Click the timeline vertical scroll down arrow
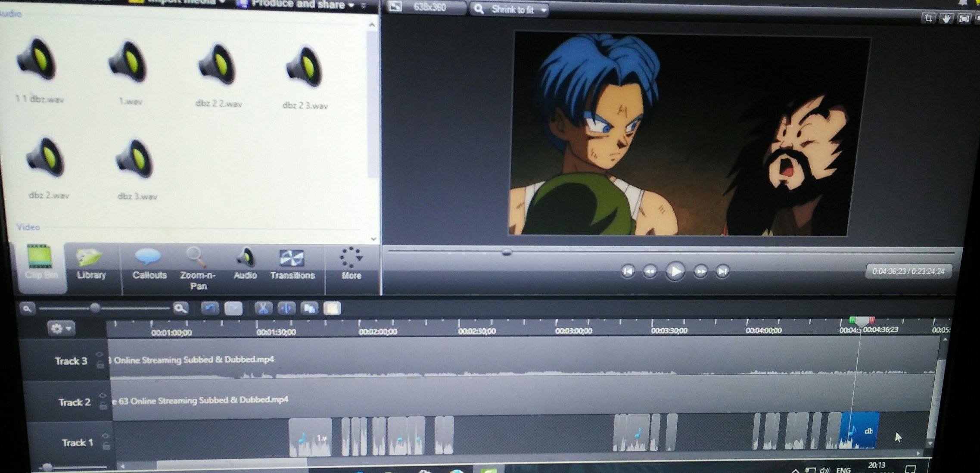Screen dimensions: 980x473 coord(930,443)
